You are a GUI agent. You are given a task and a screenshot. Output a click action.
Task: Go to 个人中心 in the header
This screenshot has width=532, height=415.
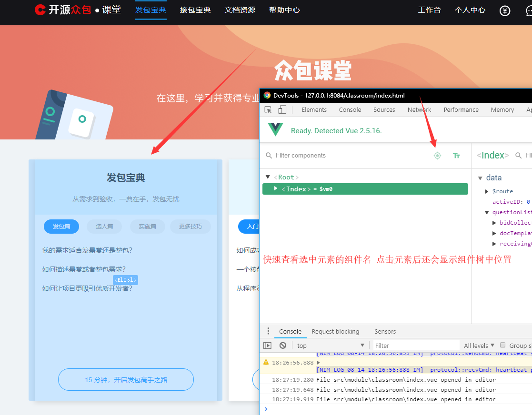click(470, 10)
